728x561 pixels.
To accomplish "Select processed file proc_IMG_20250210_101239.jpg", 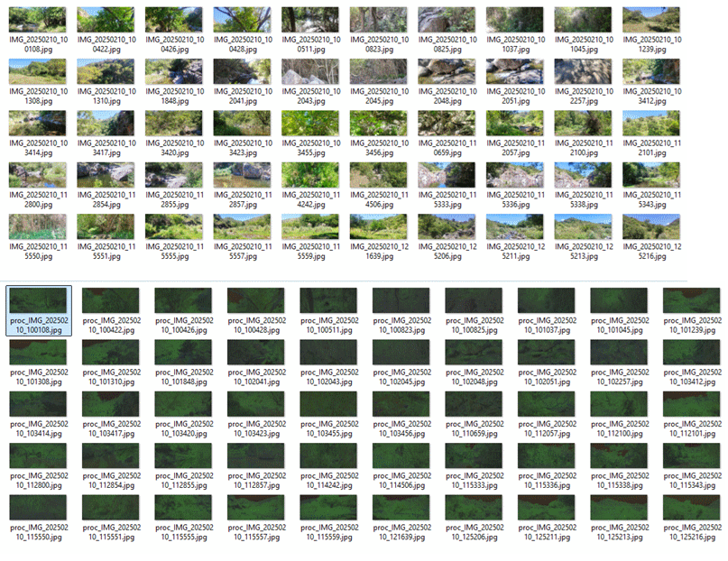I will point(691,301).
